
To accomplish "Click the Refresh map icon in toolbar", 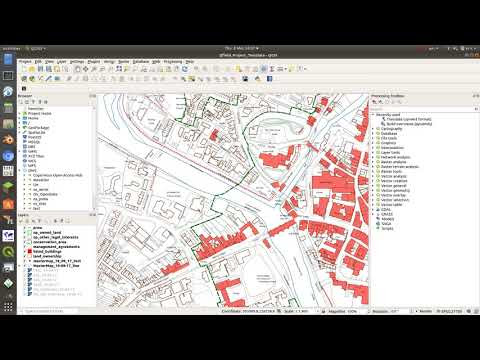I will pyautogui.click(x=184, y=69).
